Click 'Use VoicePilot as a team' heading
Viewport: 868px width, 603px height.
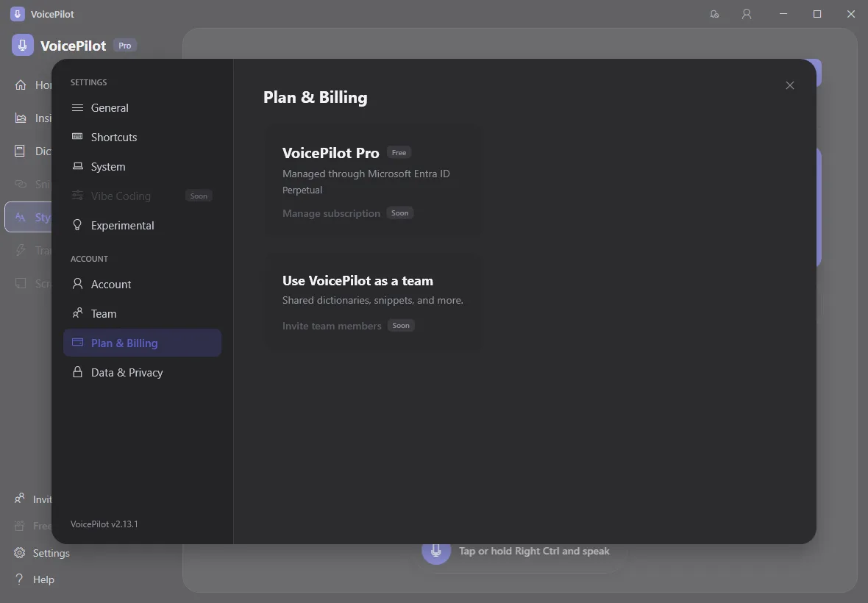[x=357, y=280]
